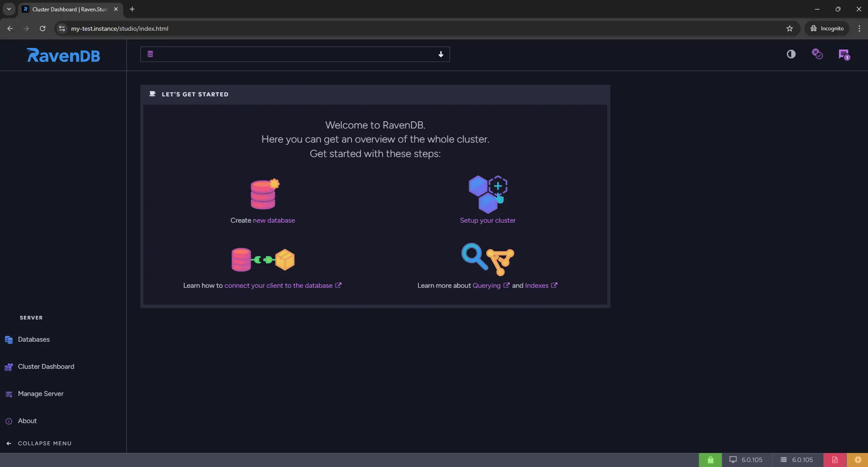Viewport: 868px width, 467px height.
Task: Click the server version 6.0.105 status item
Action: 798,460
